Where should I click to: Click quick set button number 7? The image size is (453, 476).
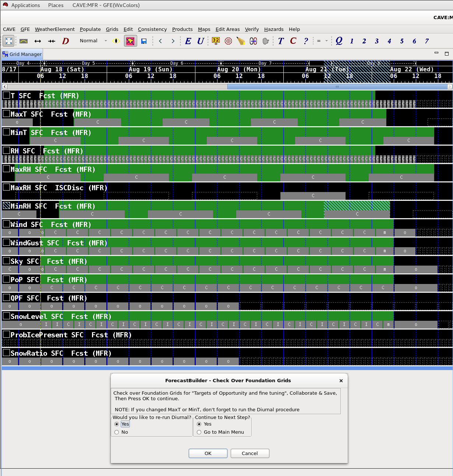(x=427, y=41)
